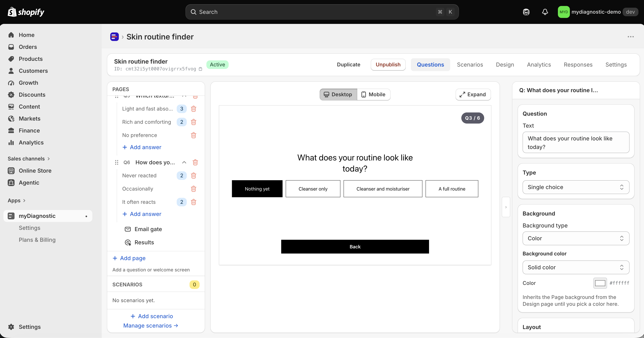Collapse the Q6 question chevron
This screenshot has height=338, width=644.
184,163
